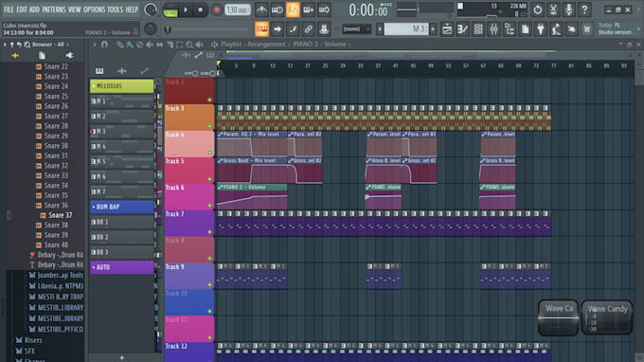This screenshot has width=644, height=362.
Task: Open the Mixer icon
Action: [x=493, y=29]
